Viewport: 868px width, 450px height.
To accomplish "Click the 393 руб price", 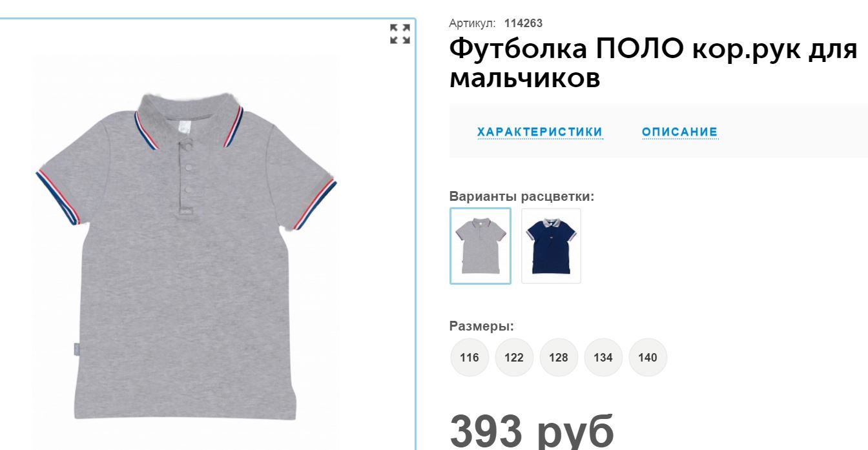I will coord(532,431).
